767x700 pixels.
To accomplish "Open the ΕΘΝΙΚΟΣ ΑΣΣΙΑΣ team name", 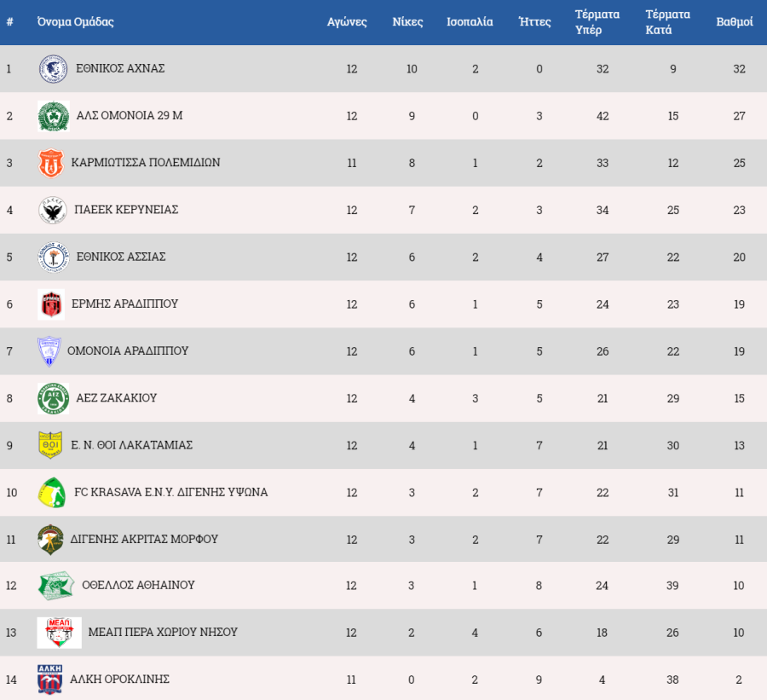I will [x=121, y=257].
